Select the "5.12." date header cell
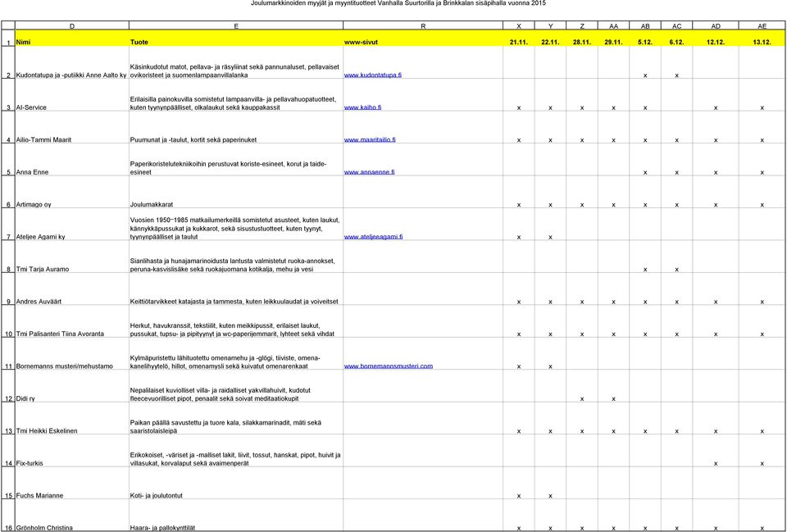Viewport: 787px width, 532px height. click(645, 39)
